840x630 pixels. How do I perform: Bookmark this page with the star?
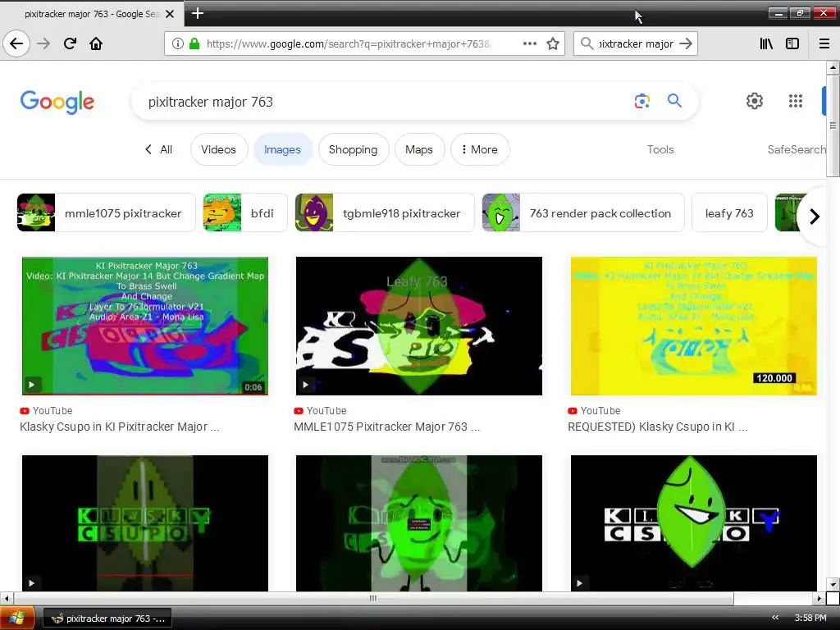[553, 43]
